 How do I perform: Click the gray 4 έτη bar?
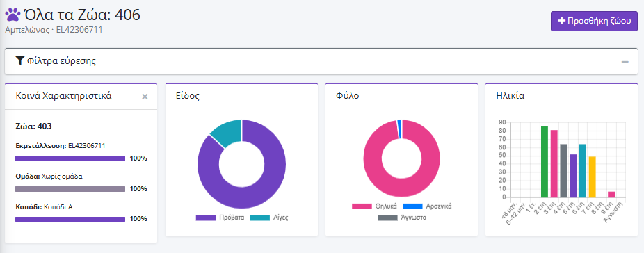coord(563,171)
